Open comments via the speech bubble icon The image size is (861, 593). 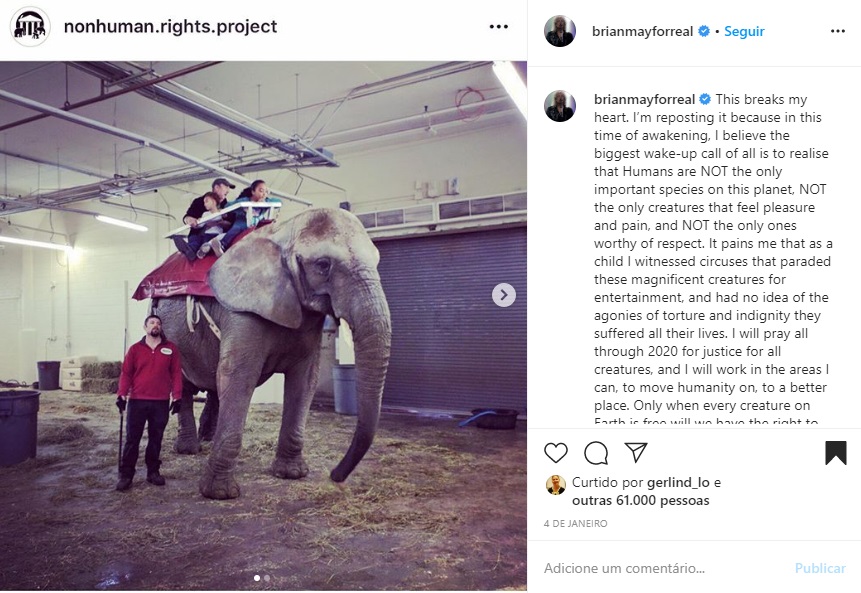(x=596, y=453)
